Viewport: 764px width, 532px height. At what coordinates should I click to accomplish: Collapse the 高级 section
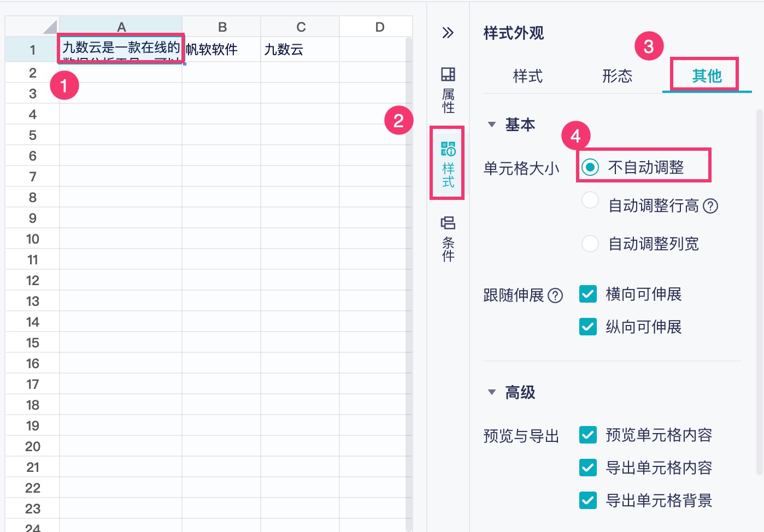(492, 392)
